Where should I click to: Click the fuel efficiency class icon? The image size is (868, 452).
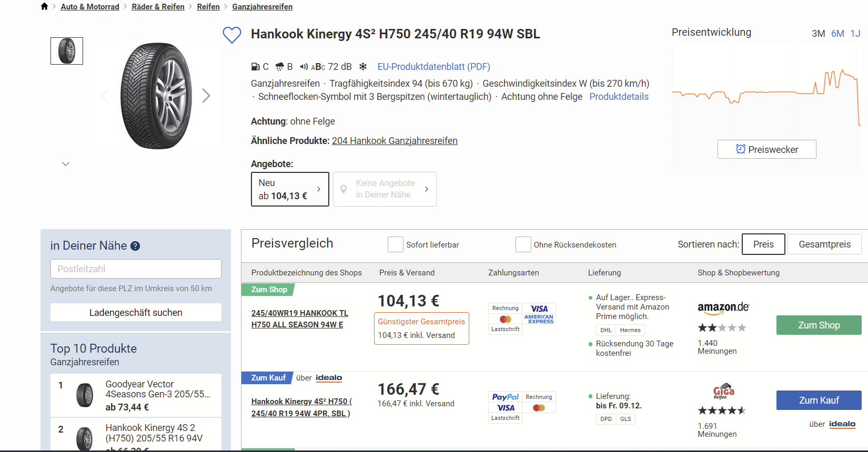[x=255, y=67]
